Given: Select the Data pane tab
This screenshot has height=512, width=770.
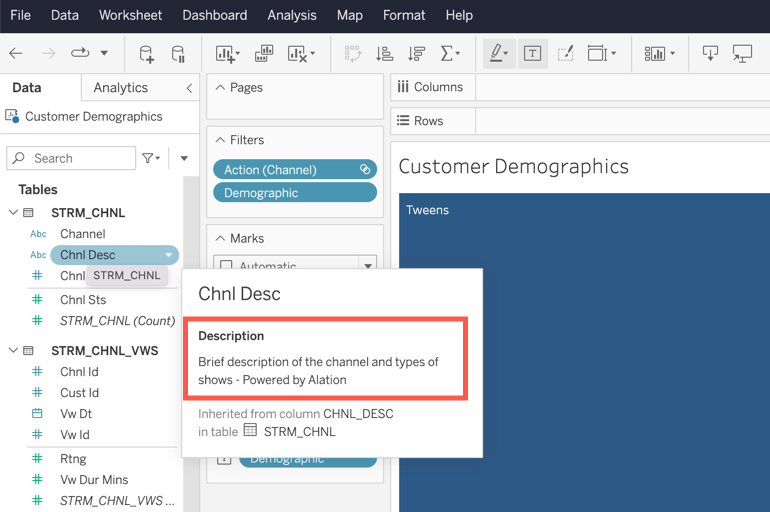Looking at the screenshot, I should 27,87.
